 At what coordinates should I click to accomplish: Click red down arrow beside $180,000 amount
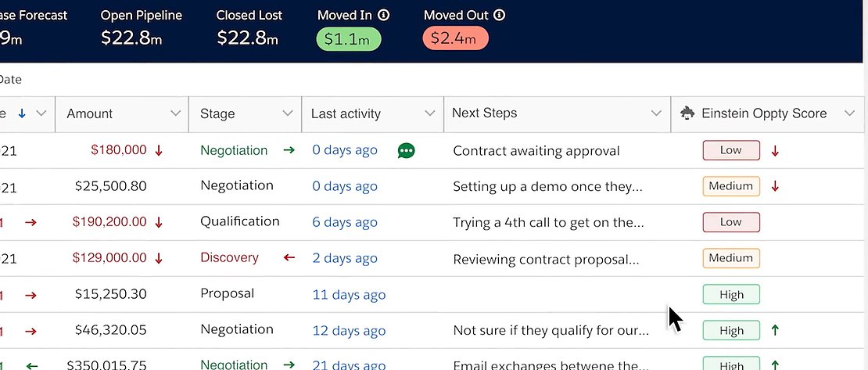[160, 151]
